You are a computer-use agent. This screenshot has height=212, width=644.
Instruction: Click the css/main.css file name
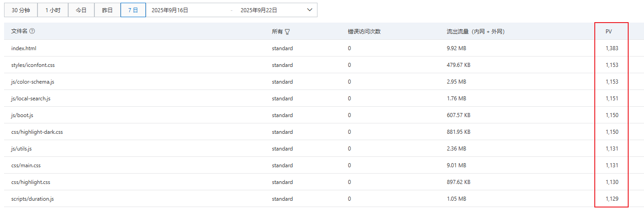click(x=26, y=165)
